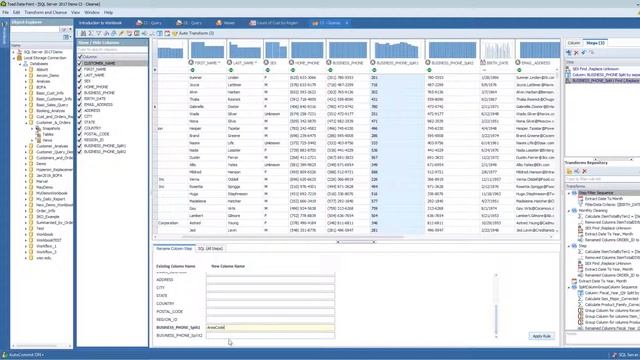Expand the Snapshots node
The height and width of the screenshot is (360, 640).
point(32,129)
